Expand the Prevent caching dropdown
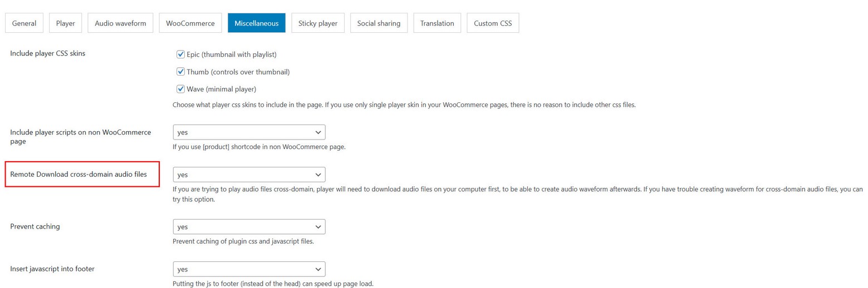 249,227
